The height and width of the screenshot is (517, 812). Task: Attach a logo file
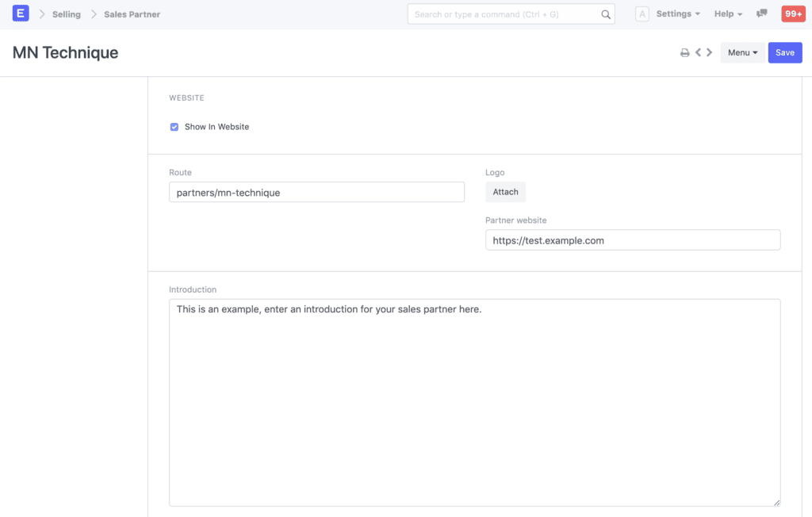tap(505, 192)
